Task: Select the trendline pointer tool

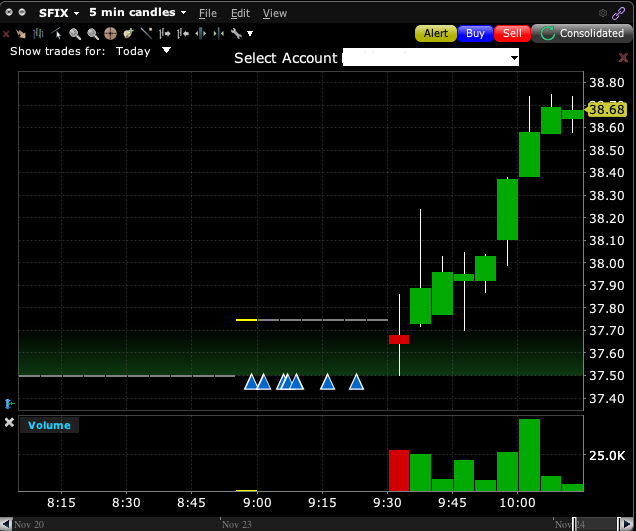Action: pyautogui.click(x=56, y=34)
